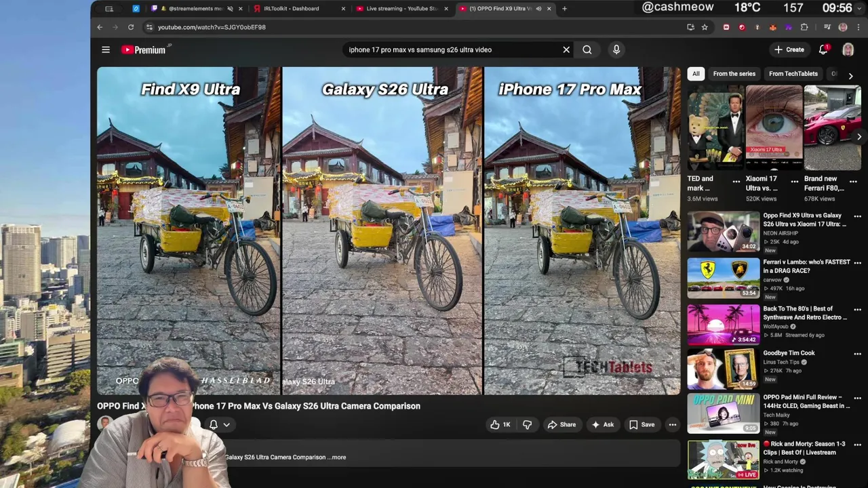
Task: Open more actions ellipsis under video
Action: point(673,425)
